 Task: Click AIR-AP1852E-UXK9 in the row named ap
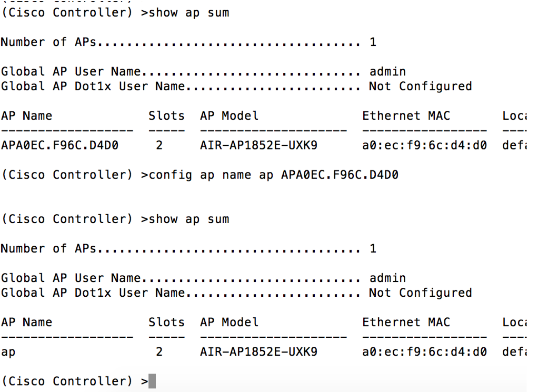pyautogui.click(x=258, y=352)
